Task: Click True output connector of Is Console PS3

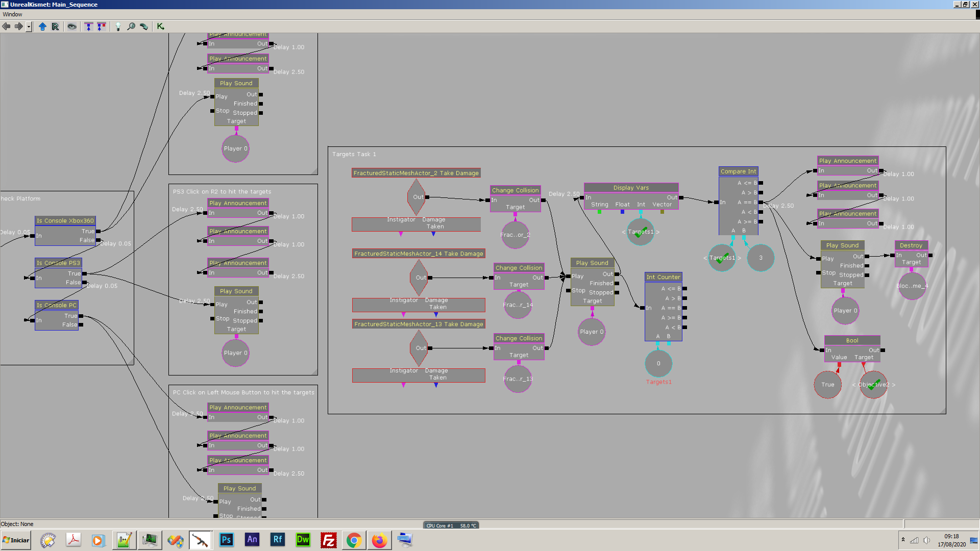Action: [x=85, y=273]
